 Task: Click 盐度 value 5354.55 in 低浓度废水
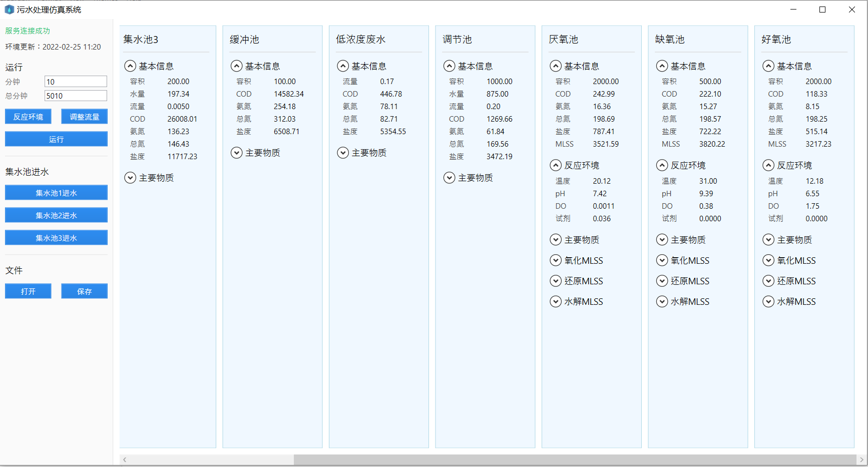(393, 132)
